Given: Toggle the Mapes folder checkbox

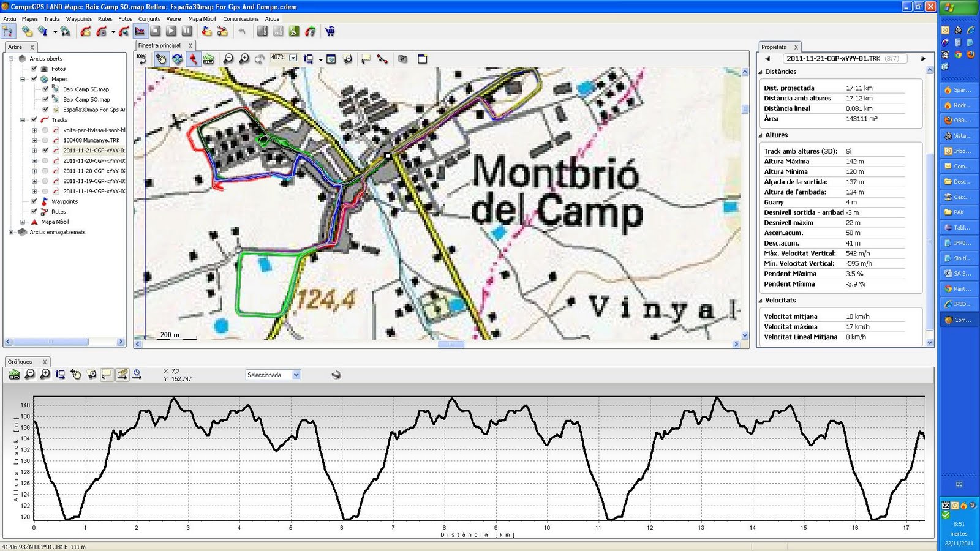Looking at the screenshot, I should pyautogui.click(x=34, y=79).
